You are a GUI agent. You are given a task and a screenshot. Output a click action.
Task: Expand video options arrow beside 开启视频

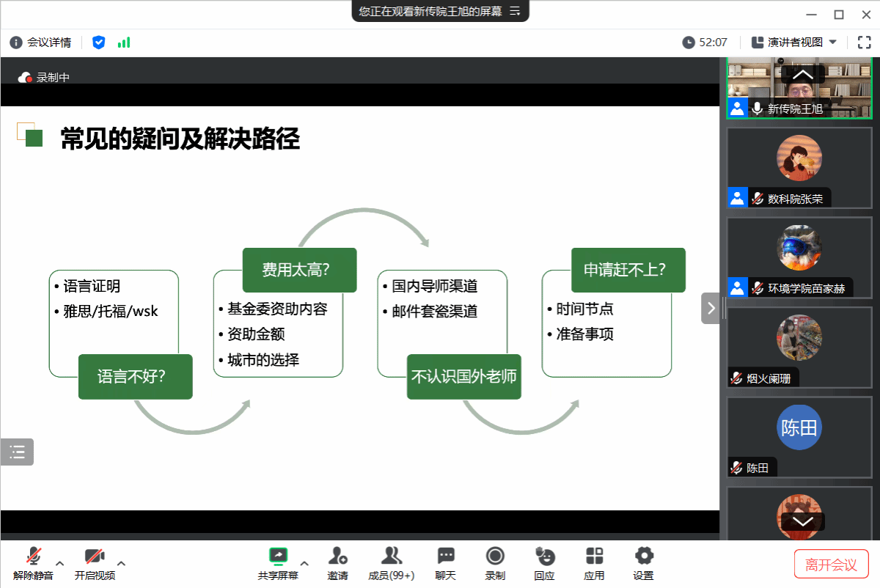[x=122, y=563]
